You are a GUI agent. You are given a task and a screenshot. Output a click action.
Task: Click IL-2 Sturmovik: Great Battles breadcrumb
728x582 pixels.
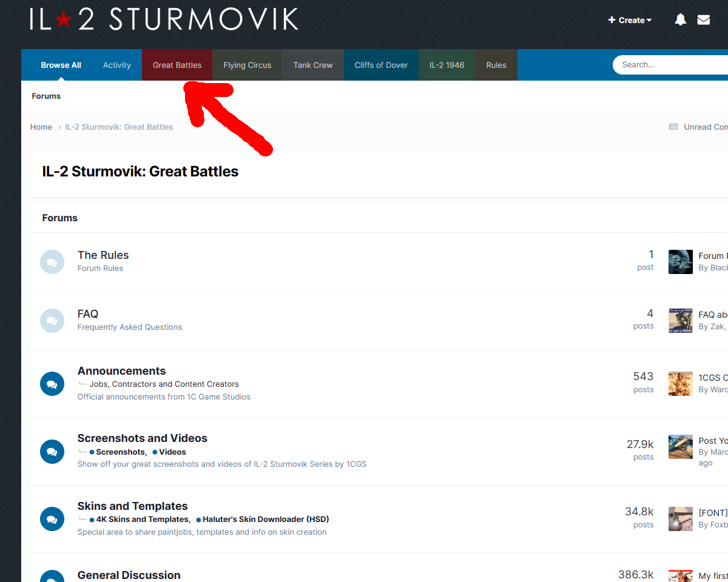pos(119,127)
